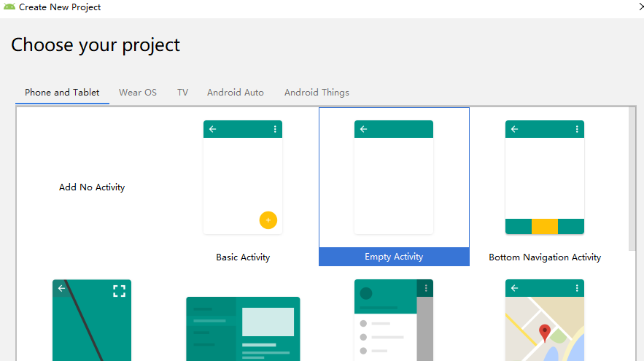Select the Empty Activity template thumbnail
The height and width of the screenshot is (361, 644).
point(394,177)
